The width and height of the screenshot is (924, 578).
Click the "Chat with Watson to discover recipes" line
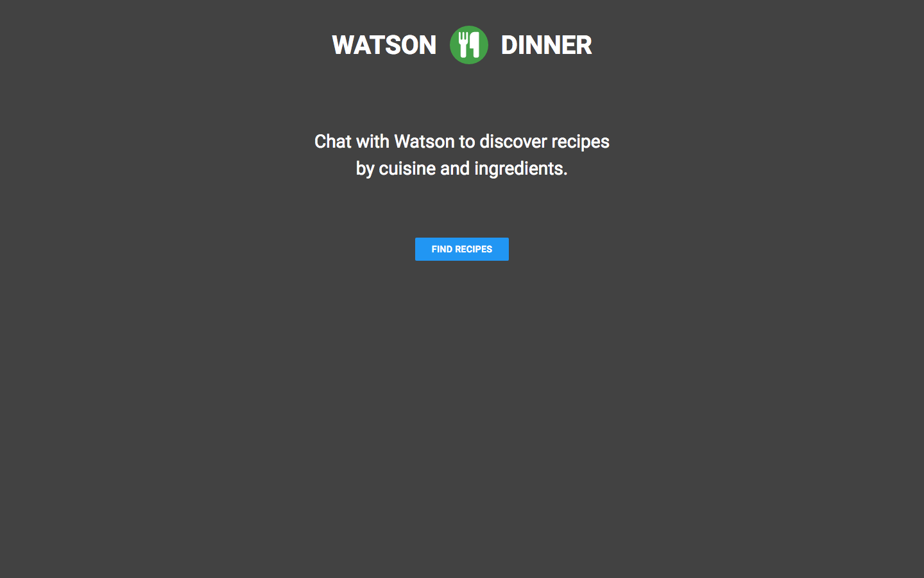462,141
